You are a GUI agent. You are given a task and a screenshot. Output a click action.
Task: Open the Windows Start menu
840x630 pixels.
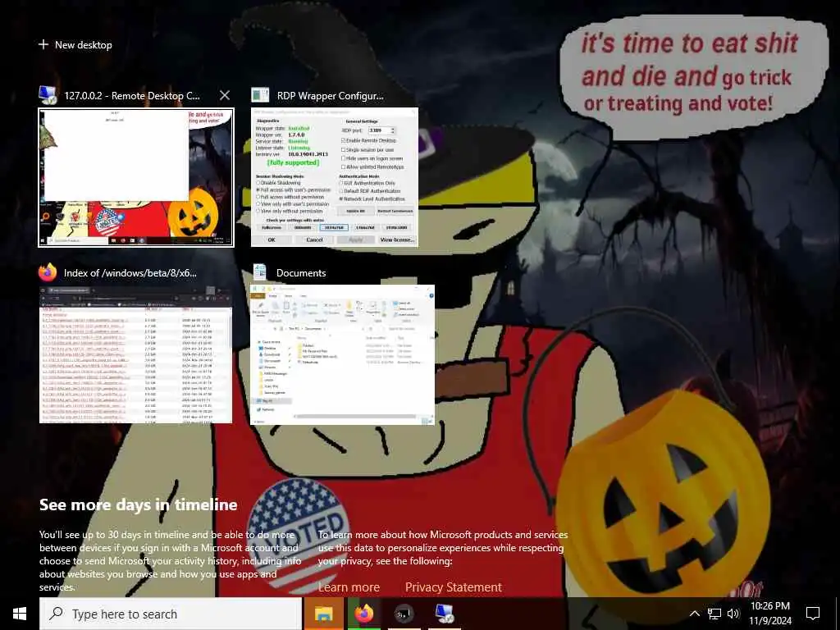pyautogui.click(x=20, y=614)
